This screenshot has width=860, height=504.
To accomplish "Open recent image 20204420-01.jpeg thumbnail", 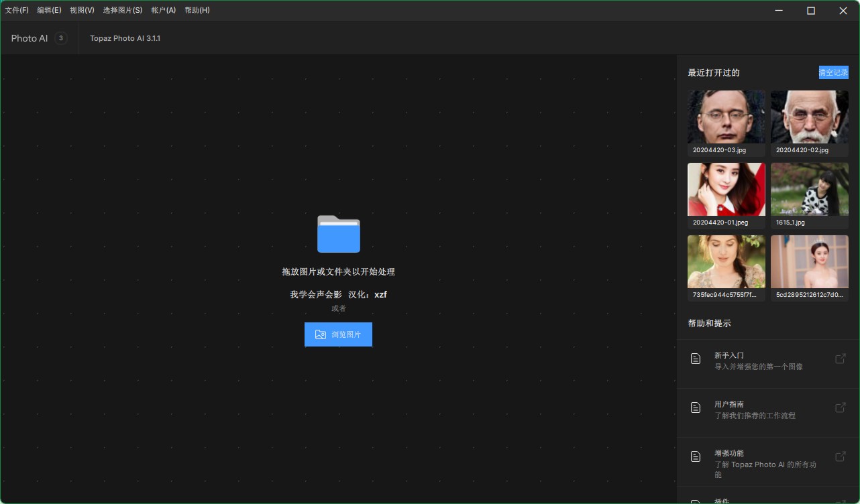I will (x=727, y=189).
